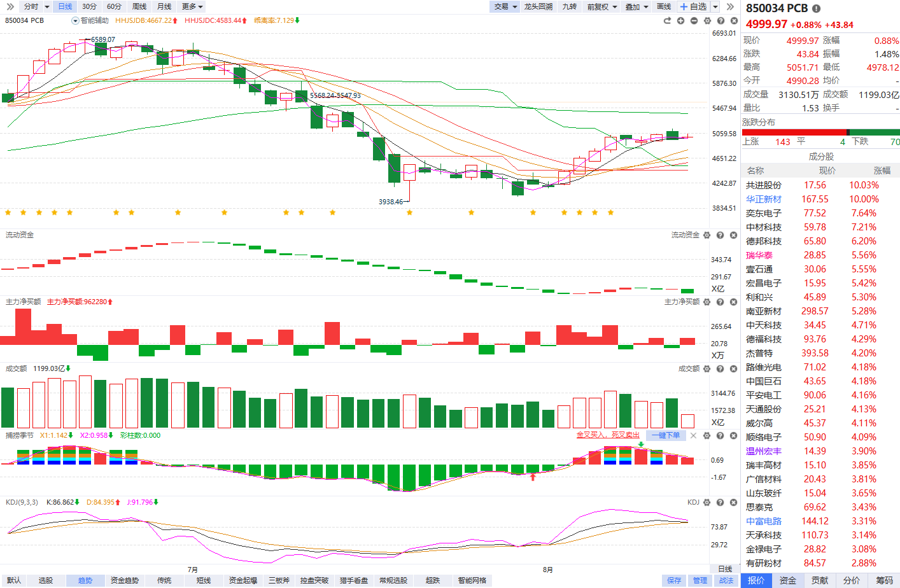Select the 资金 tab in the side panel

pos(788,580)
